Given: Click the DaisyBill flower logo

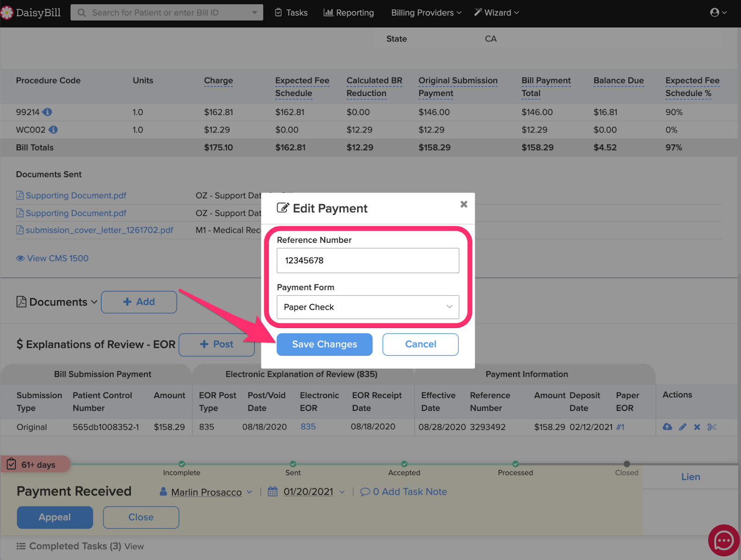Looking at the screenshot, I should (x=7, y=13).
